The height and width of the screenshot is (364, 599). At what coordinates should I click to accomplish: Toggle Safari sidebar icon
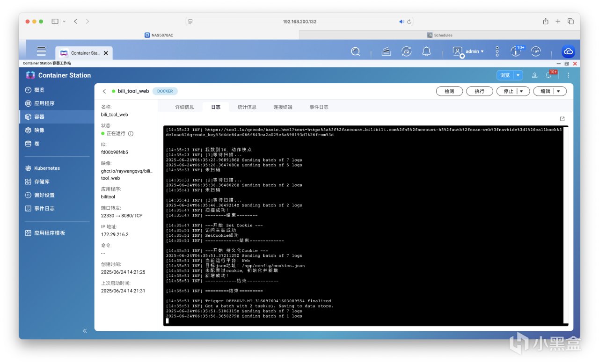tap(55, 22)
